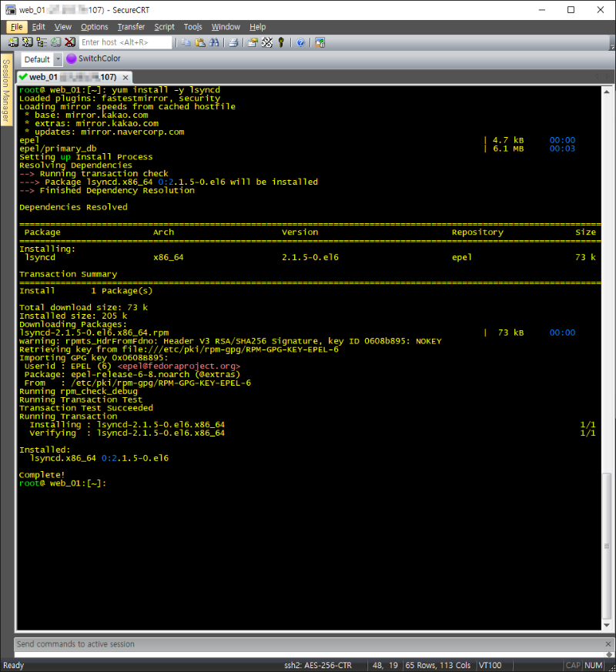616x672 pixels.
Task: Close the web_01 session tab
Action: (126, 77)
